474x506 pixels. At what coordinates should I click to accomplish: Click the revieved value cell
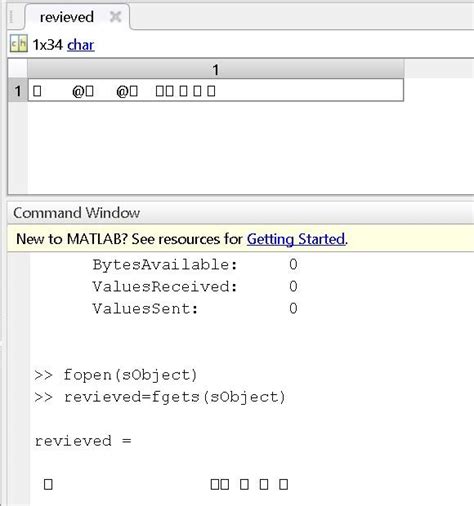click(216, 90)
